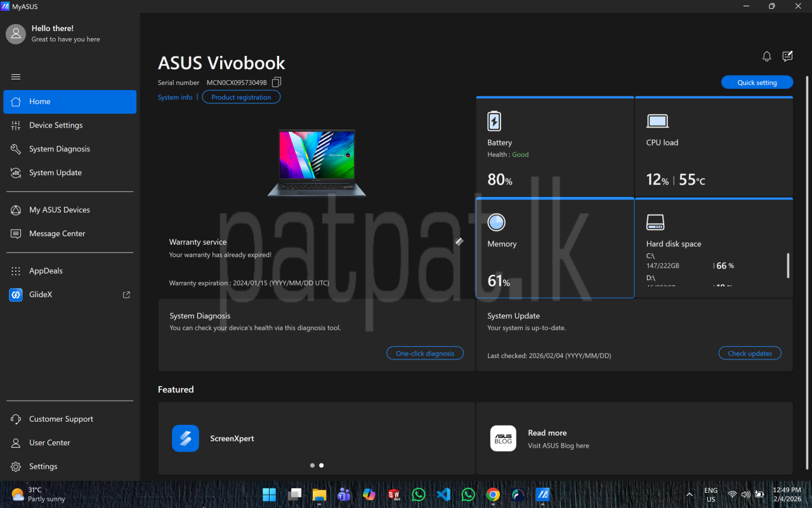Click the Quick setting button
The height and width of the screenshot is (508, 812).
[757, 83]
